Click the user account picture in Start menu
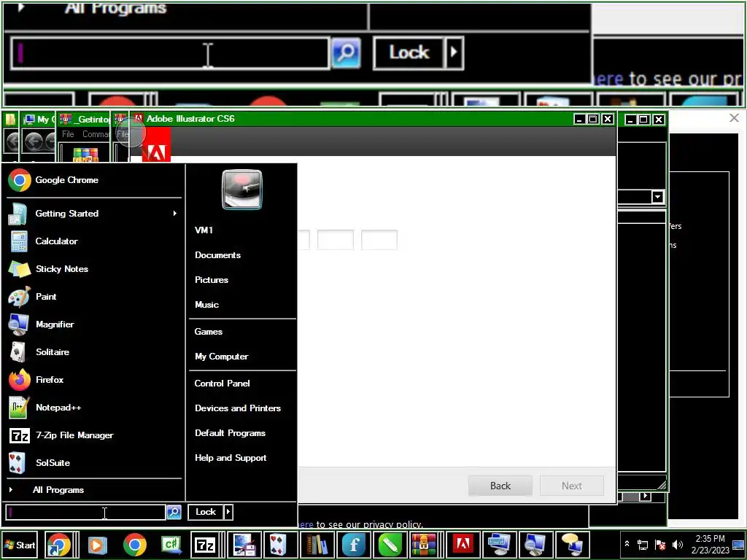This screenshot has width=747, height=560. click(x=242, y=190)
